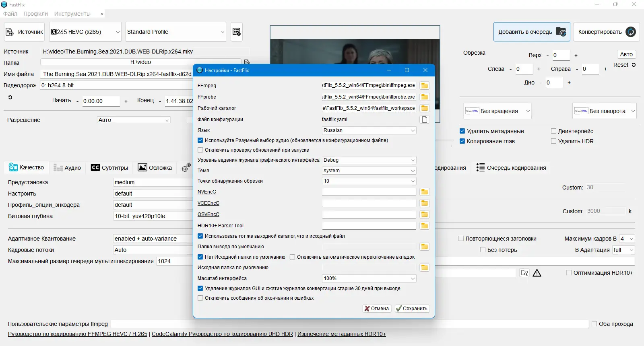Open the Без поворота flip dropdown
Image resolution: width=644 pixels, height=346 pixels.
(x=605, y=111)
